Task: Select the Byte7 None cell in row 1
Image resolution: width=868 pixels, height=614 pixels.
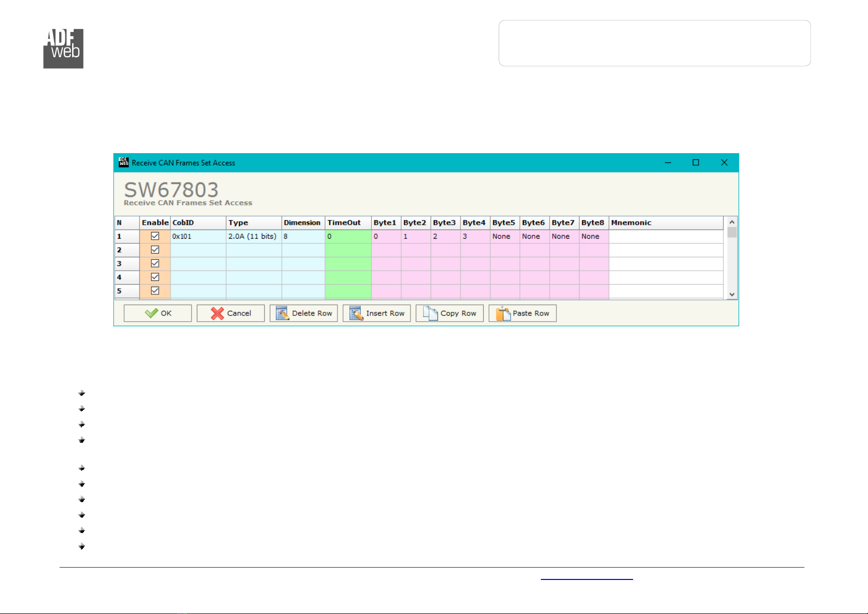Action: tap(565, 236)
